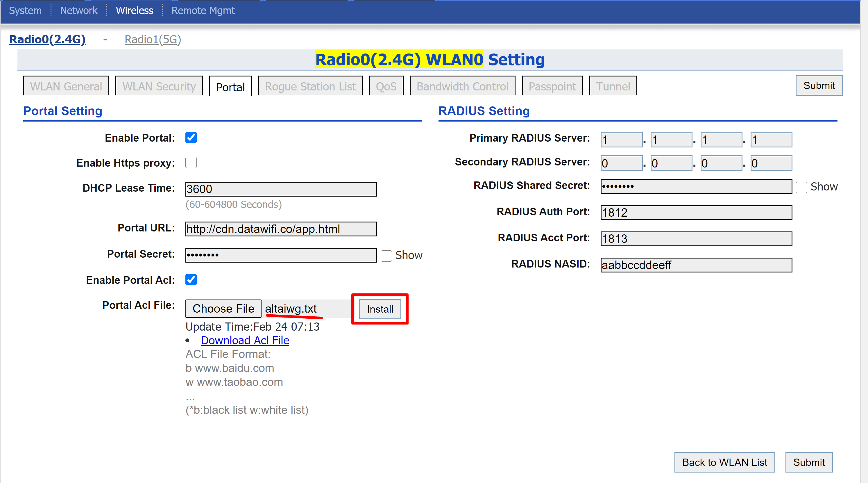Toggle the Enable Portal Acl checkbox
Screen dimensions: 868x483
(191, 280)
